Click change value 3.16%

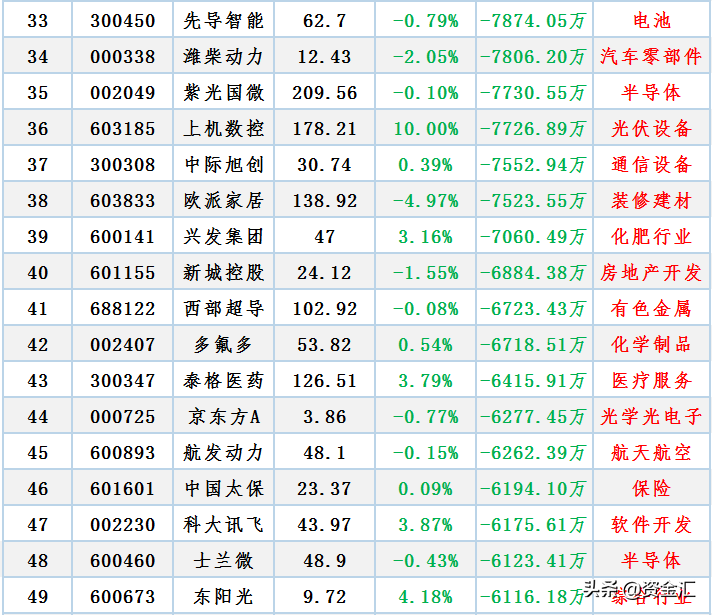click(x=426, y=237)
